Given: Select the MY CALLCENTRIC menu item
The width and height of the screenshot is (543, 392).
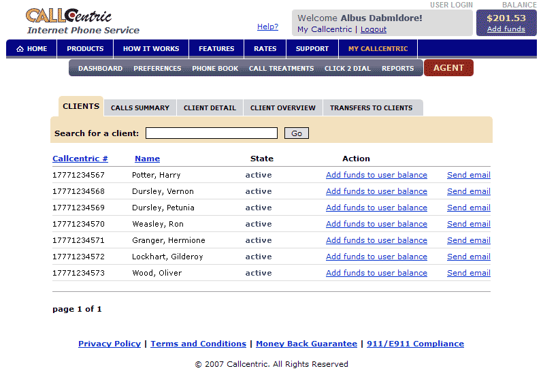Looking at the screenshot, I should (378, 49).
